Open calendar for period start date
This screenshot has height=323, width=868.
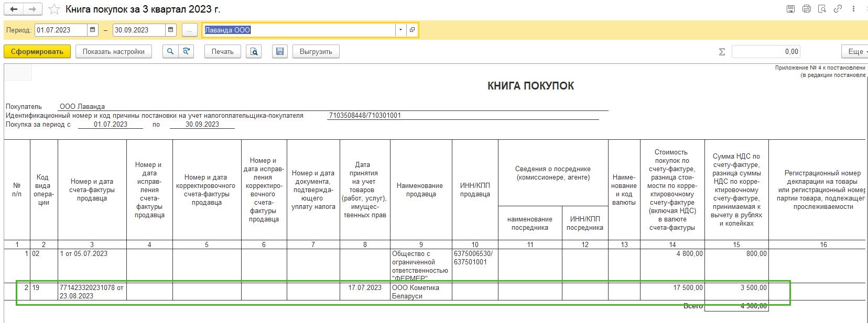point(93,30)
